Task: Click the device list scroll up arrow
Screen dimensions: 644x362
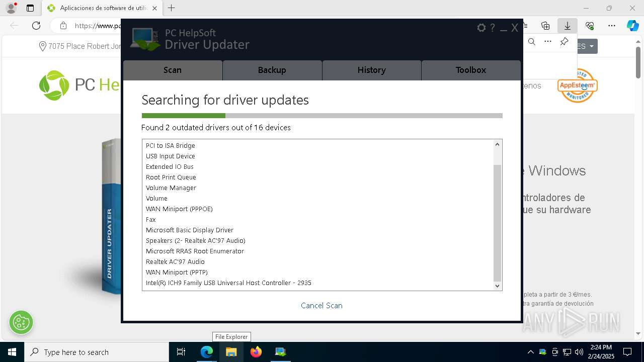Action: pos(497,145)
